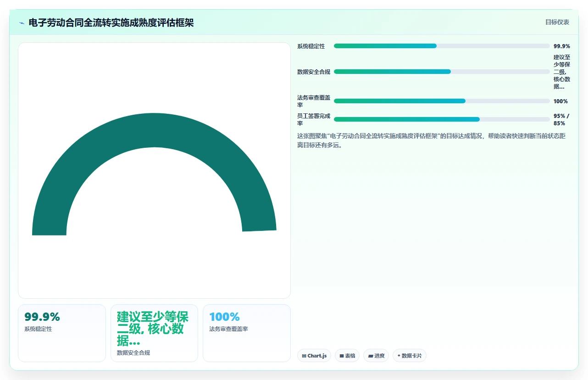Image resolution: width=588 pixels, height=380 pixels.
Task: Click the 数据安全合规 progress bar
Action: pyautogui.click(x=442, y=72)
